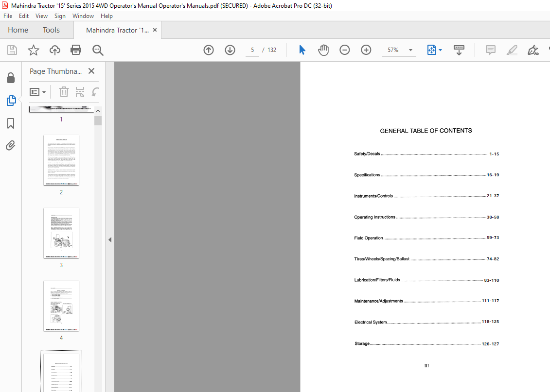Select page 2 thumbnail
This screenshot has height=392, width=550.
[x=61, y=160]
